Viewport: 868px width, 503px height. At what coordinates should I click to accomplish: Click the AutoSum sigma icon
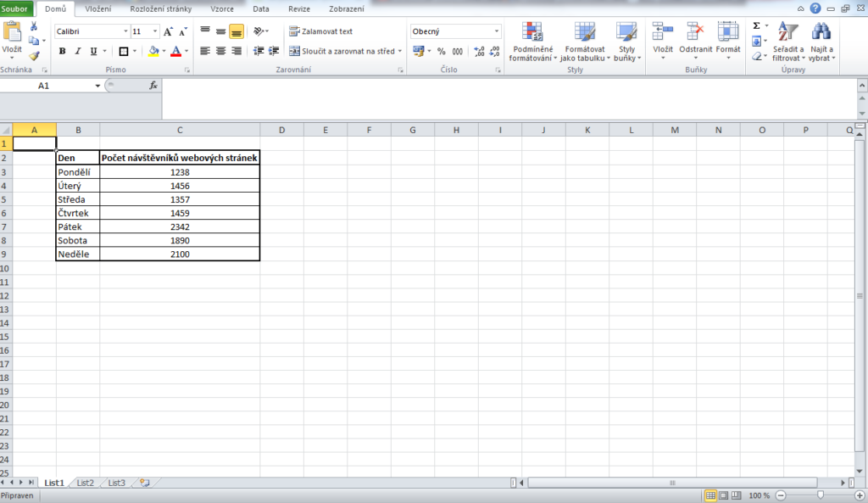(756, 25)
